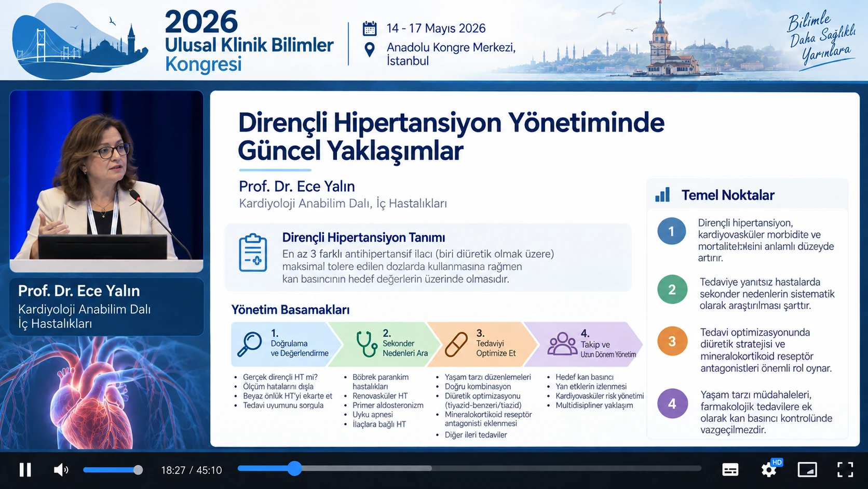Open the HD settings gear menu

tap(770, 469)
